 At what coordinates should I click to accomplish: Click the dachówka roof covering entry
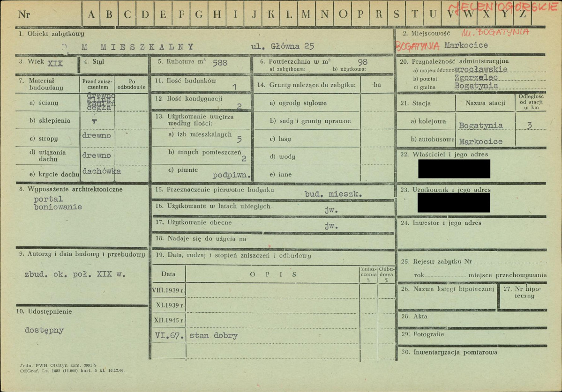[101, 171]
